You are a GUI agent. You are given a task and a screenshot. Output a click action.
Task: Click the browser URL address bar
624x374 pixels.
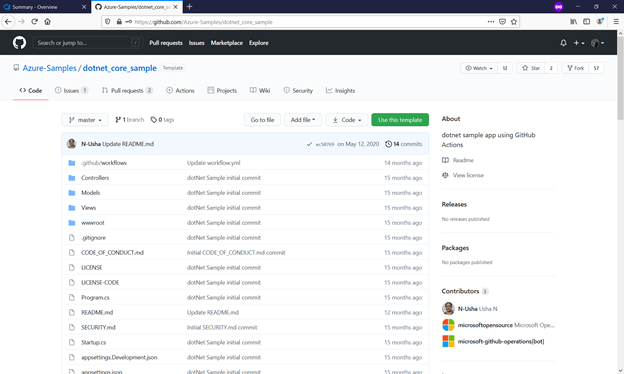[310, 22]
